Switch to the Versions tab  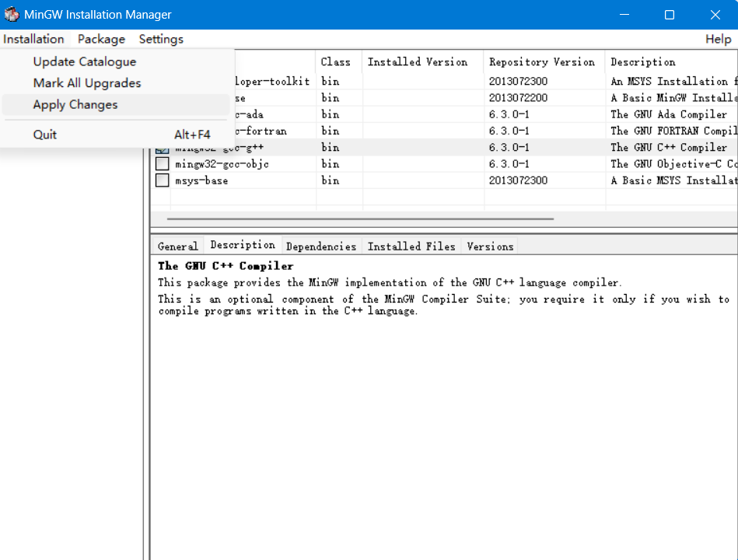[490, 246]
